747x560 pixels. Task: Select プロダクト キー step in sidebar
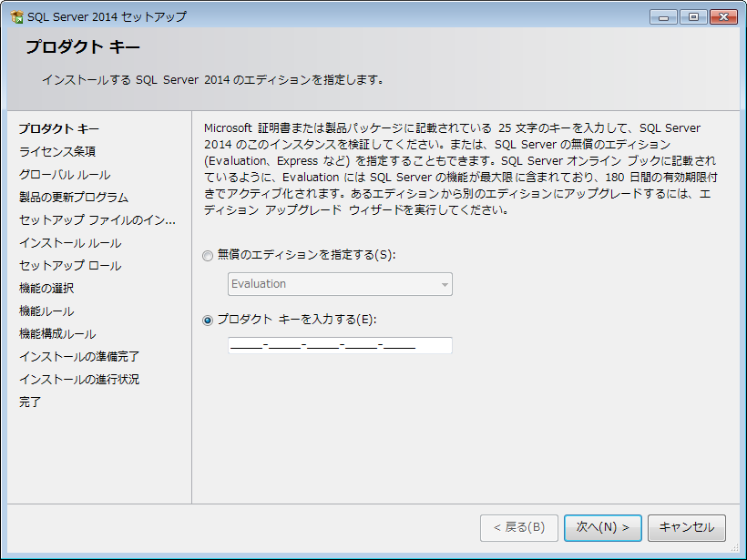click(x=59, y=129)
